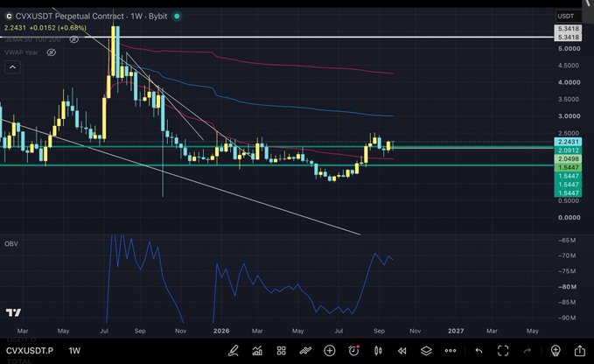Toggle visibility of VWAP Year indicator
594x364 pixels.
point(51,52)
